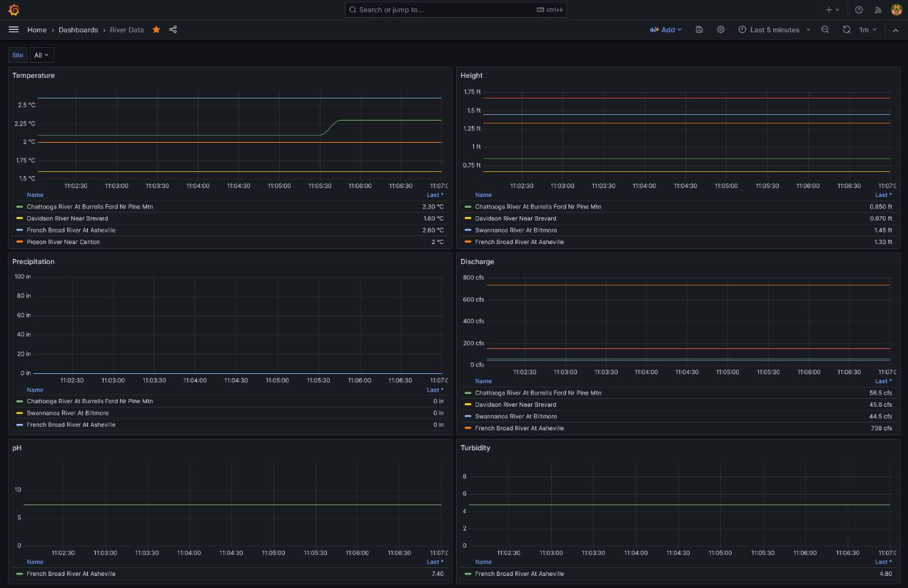Open the Add panel menu

pos(666,30)
